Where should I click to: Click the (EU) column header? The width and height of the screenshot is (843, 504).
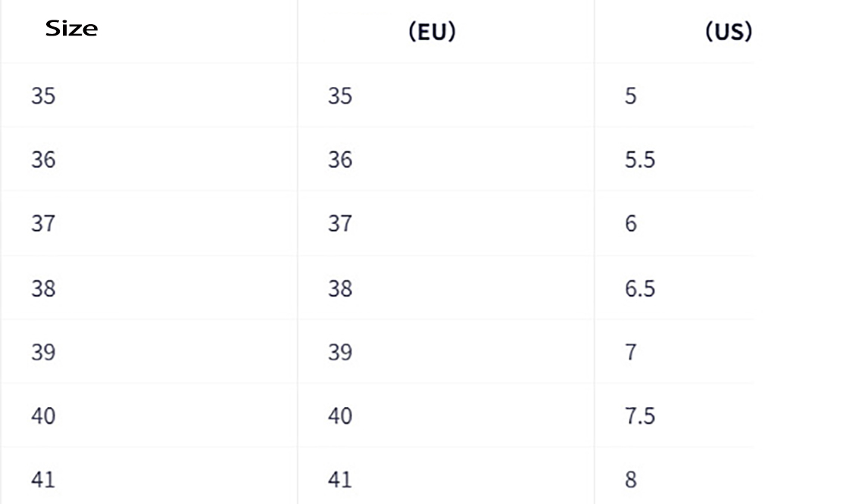(432, 33)
